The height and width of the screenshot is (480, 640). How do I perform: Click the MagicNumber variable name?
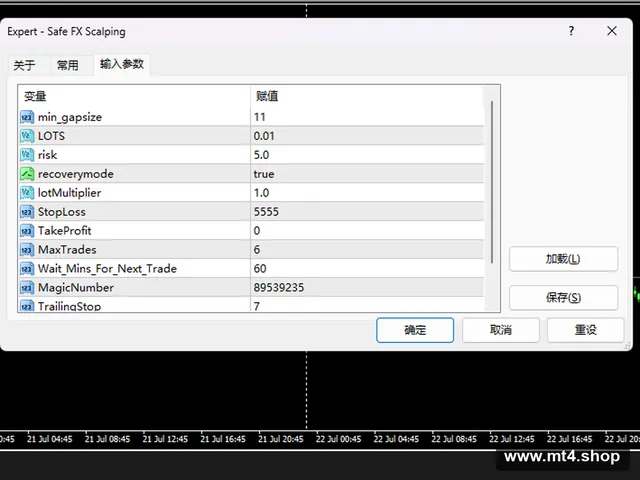point(76,288)
